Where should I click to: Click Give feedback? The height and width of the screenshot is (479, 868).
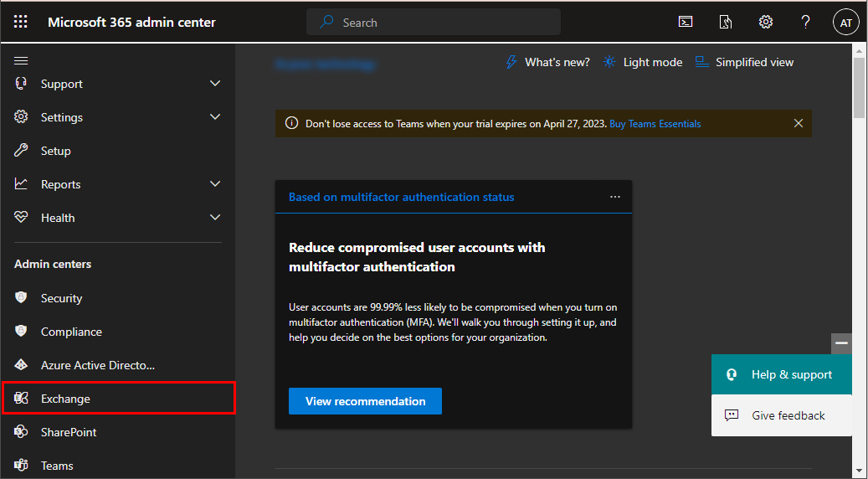pos(781,415)
